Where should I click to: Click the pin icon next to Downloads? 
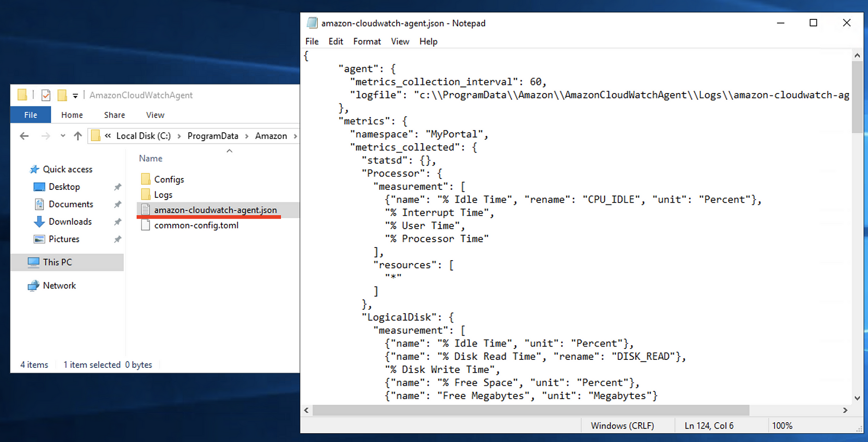[118, 222]
